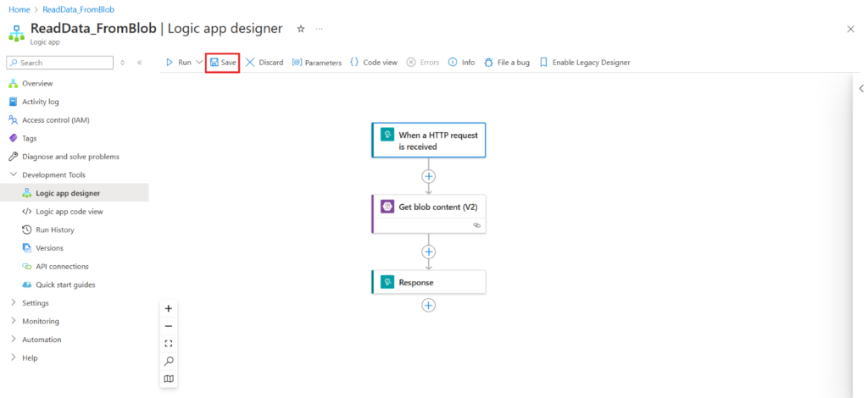Open ReadData_FromBlob breadcrumb link
The height and width of the screenshot is (398, 868).
click(79, 9)
